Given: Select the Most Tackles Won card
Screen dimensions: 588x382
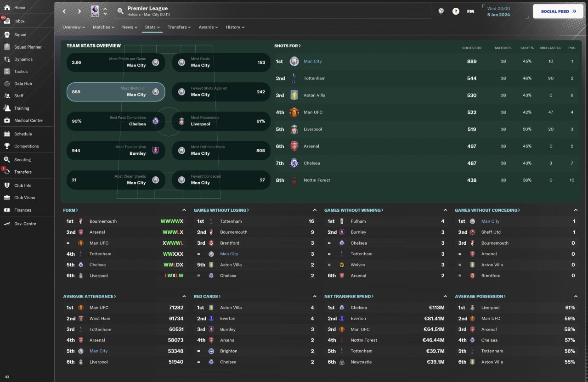Looking at the screenshot, I should [x=116, y=151].
